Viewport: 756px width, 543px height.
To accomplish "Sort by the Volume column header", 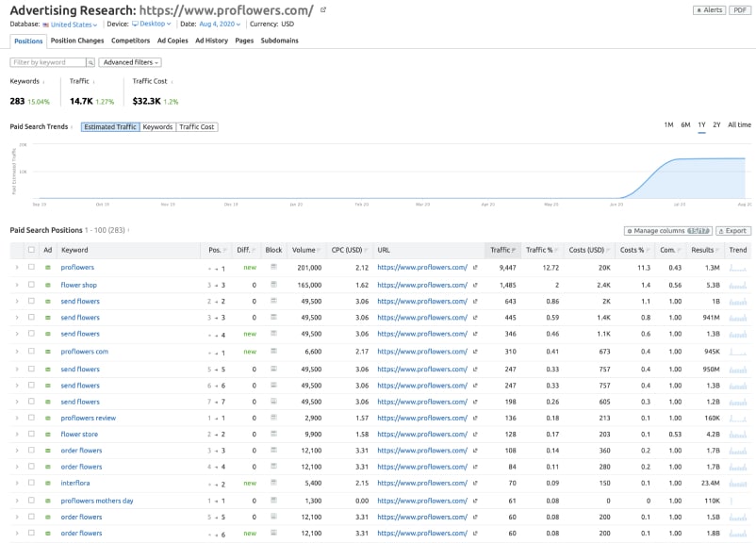I will pos(306,250).
